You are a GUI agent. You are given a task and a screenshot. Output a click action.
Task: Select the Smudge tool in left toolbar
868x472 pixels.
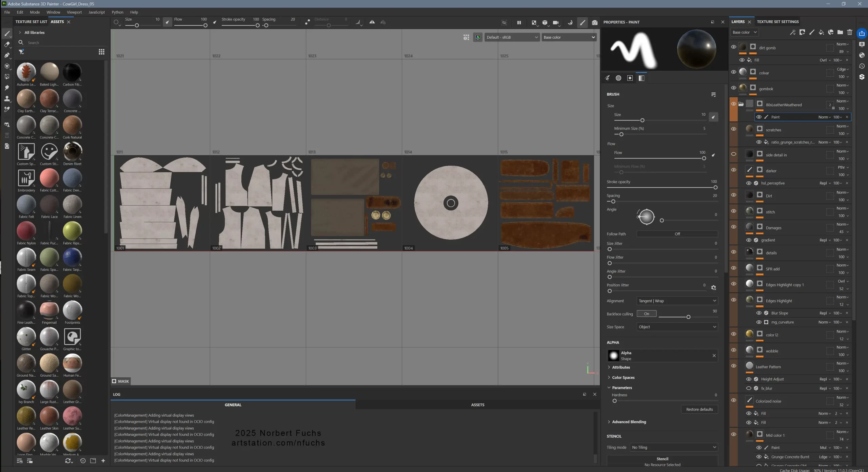point(6,88)
